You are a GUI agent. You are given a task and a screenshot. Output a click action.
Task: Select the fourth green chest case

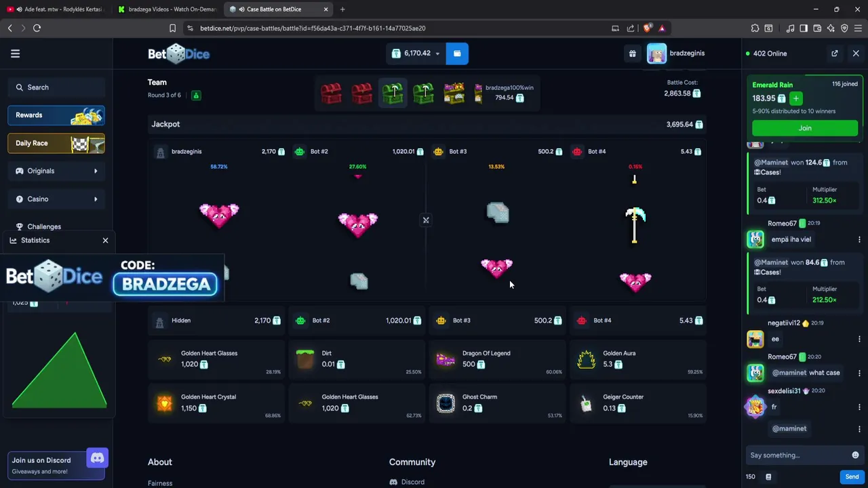423,93
